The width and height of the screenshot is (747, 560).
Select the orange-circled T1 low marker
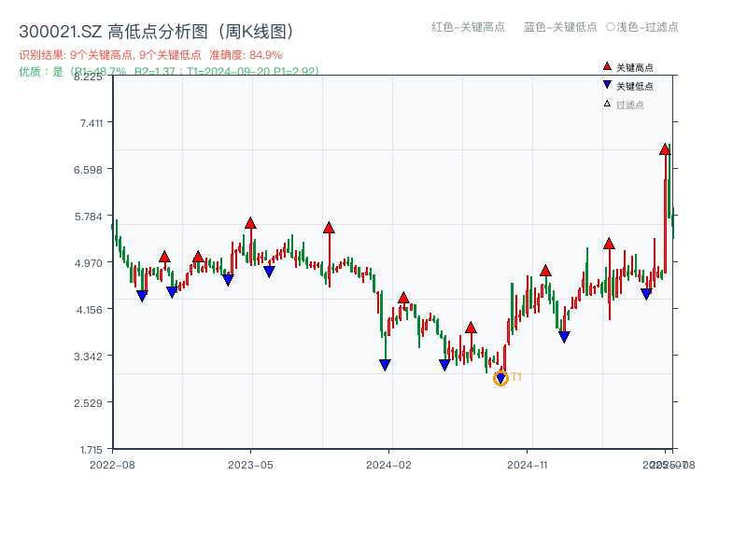click(x=500, y=378)
